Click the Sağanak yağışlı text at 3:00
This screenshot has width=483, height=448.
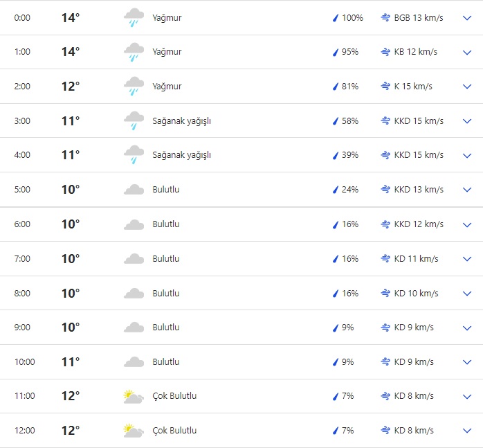(x=181, y=121)
